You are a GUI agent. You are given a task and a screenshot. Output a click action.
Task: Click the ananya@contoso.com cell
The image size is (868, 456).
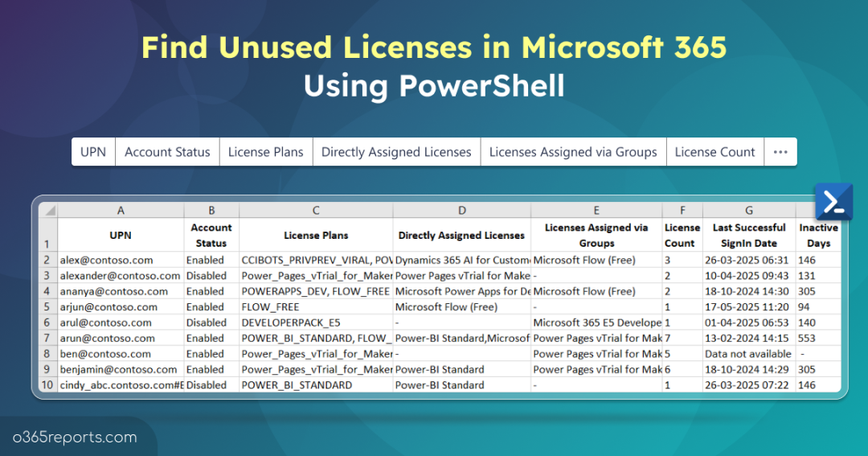(x=121, y=291)
